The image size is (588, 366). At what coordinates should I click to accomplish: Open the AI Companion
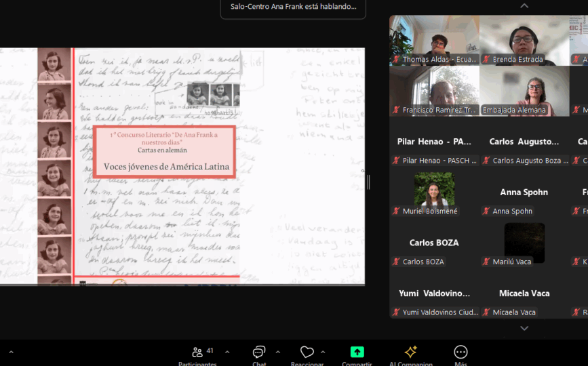[410, 352]
